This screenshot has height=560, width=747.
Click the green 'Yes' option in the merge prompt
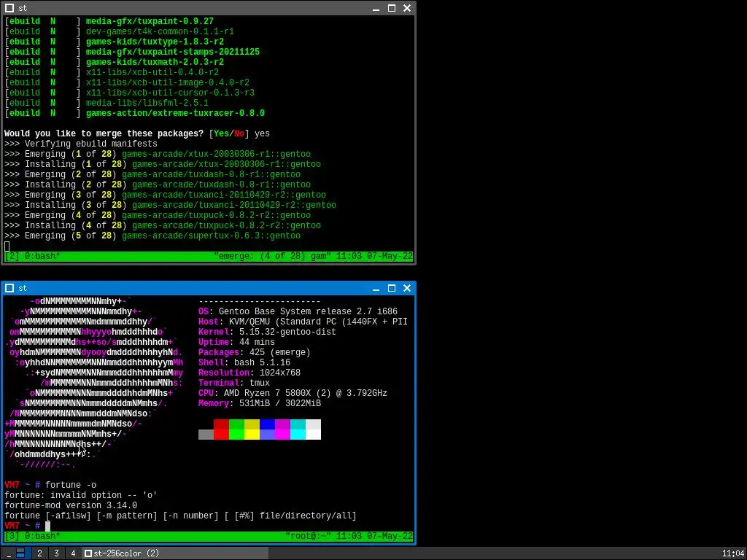tap(221, 134)
